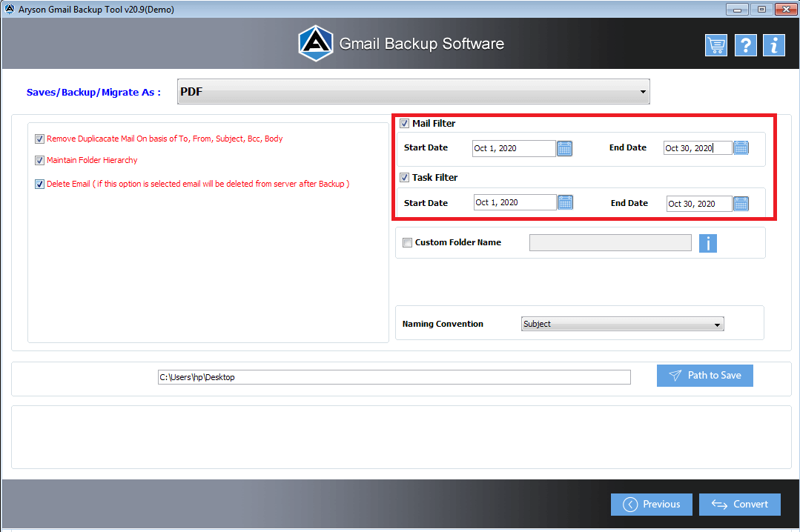
Task: Go back with the Previous button
Action: (652, 505)
